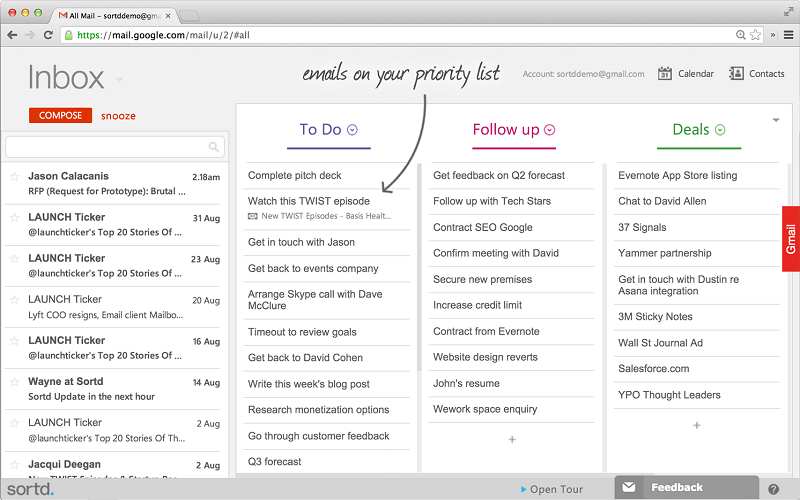Click the sortd logo in footer
This screenshot has width=800, height=500.
[x=30, y=489]
